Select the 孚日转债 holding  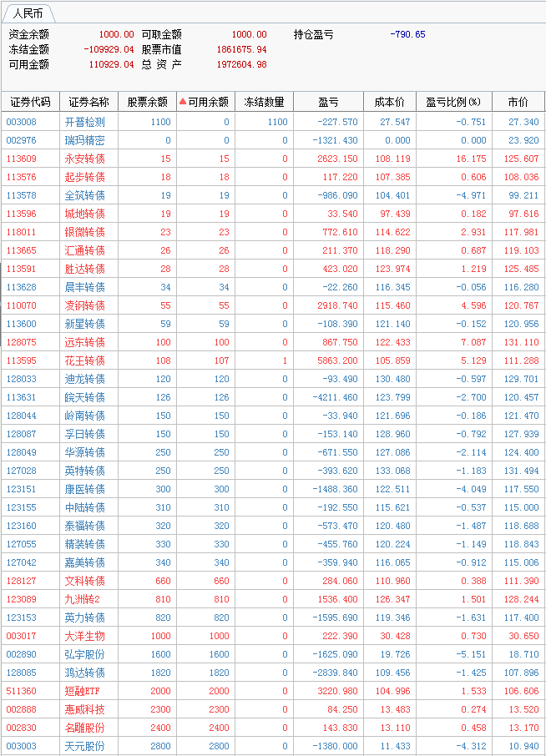point(273,433)
